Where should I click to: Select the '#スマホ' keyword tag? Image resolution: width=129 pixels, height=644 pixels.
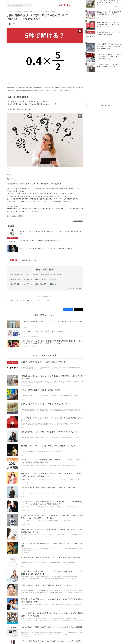click(x=19, y=300)
